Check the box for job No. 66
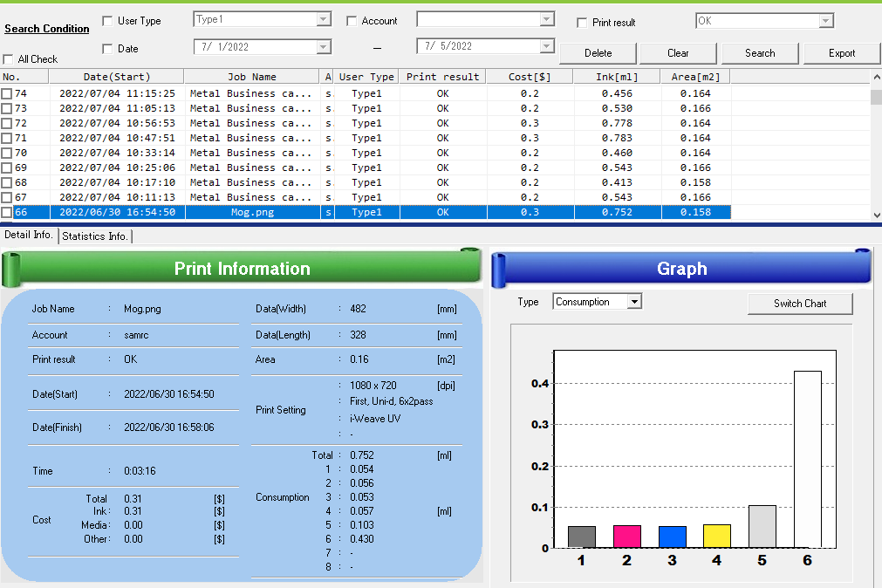Viewport: 882px width, 588px height. tap(7, 212)
